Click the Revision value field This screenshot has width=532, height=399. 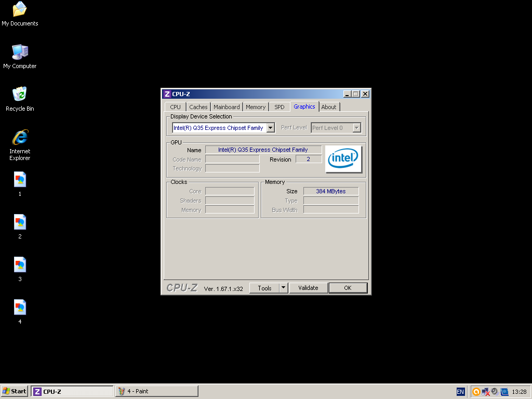click(x=309, y=159)
